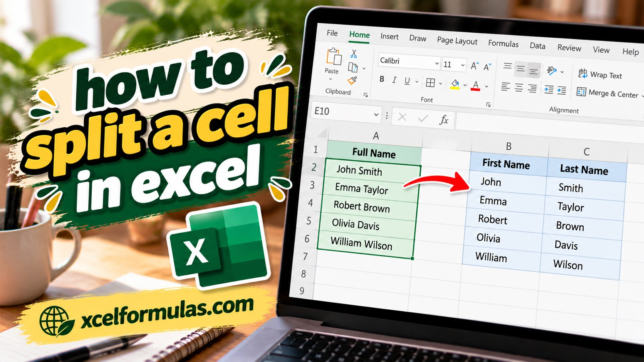Switch to the Formulas tab
Screen dimensions: 644x362
click(x=503, y=43)
